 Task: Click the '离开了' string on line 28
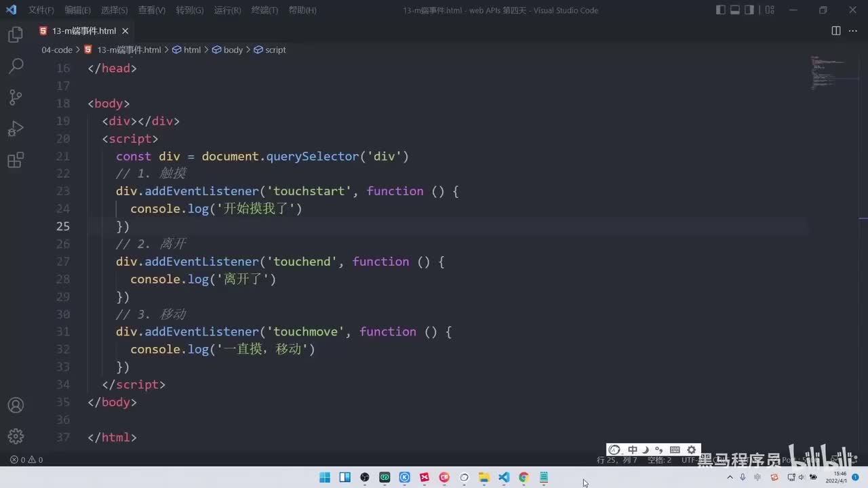tap(243, 279)
